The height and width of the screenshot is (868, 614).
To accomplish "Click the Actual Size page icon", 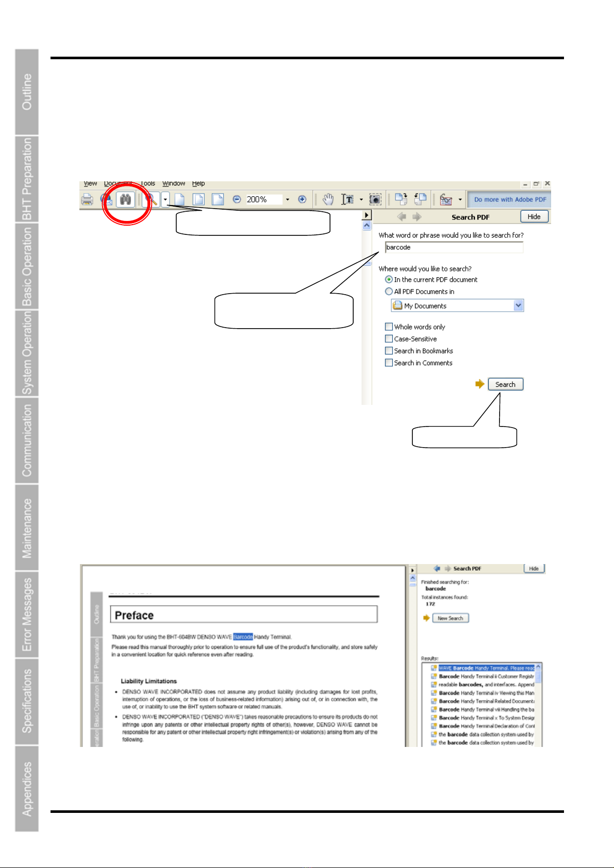I will [x=179, y=199].
